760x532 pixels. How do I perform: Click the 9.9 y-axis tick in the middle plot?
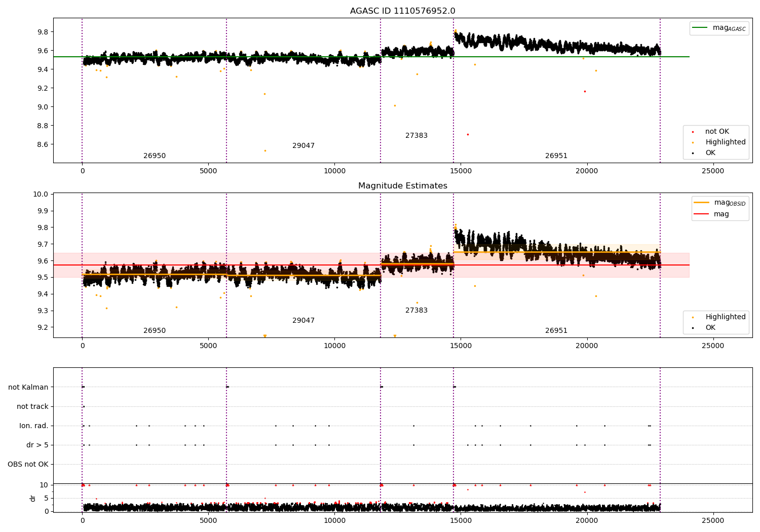[42, 211]
